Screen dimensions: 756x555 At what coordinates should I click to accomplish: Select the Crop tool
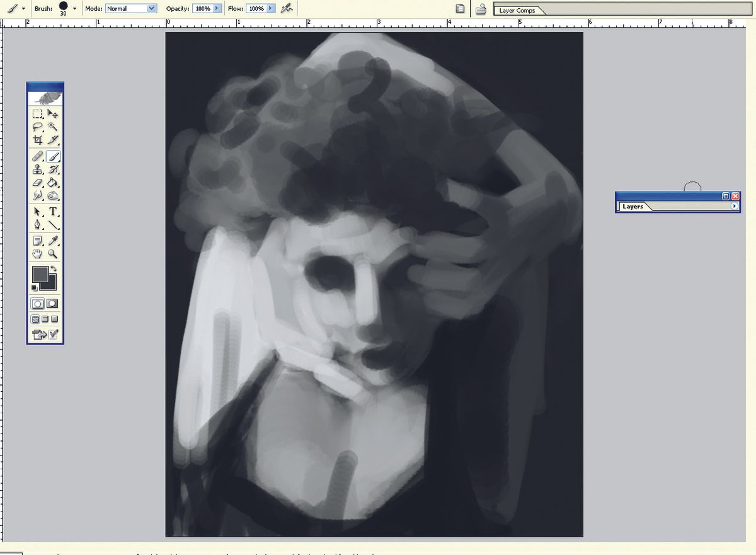coord(38,139)
